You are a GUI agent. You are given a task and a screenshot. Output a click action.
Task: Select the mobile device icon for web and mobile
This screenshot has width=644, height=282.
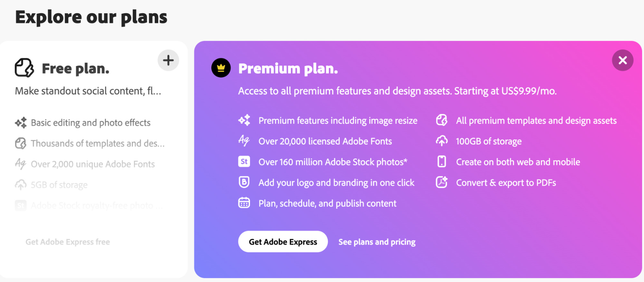[x=442, y=162]
